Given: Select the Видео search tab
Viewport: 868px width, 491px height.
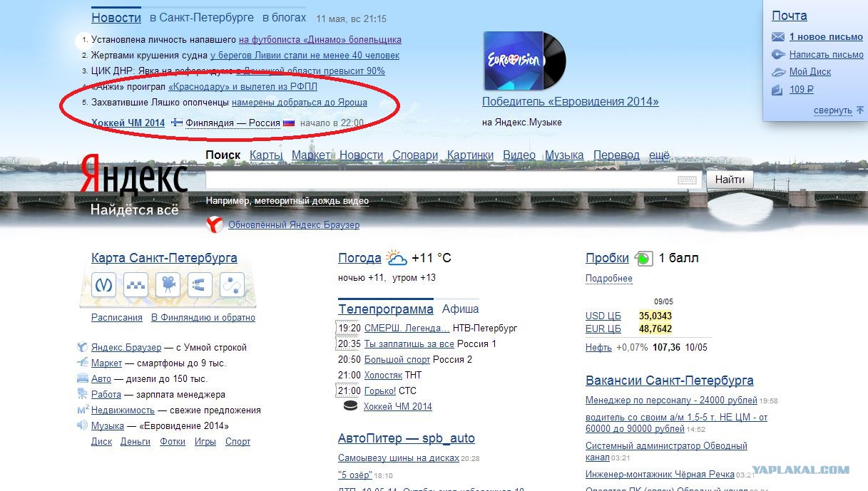Looking at the screenshot, I should 519,155.
